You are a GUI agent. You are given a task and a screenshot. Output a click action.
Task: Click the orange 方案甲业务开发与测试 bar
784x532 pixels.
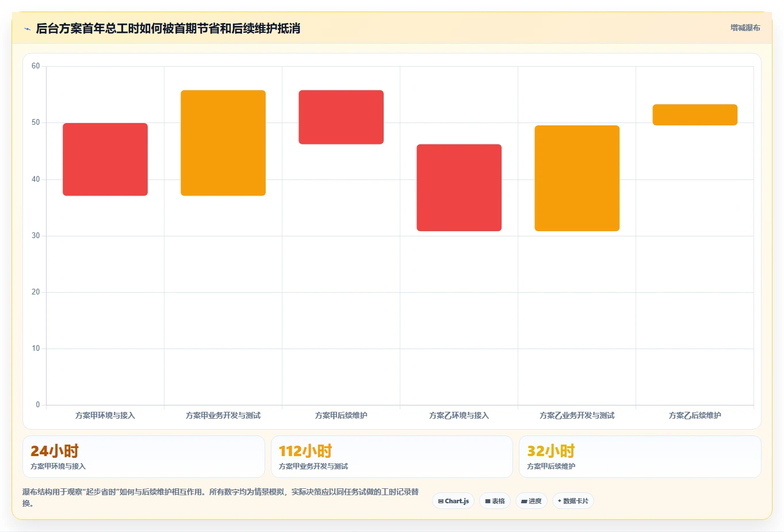click(x=223, y=143)
